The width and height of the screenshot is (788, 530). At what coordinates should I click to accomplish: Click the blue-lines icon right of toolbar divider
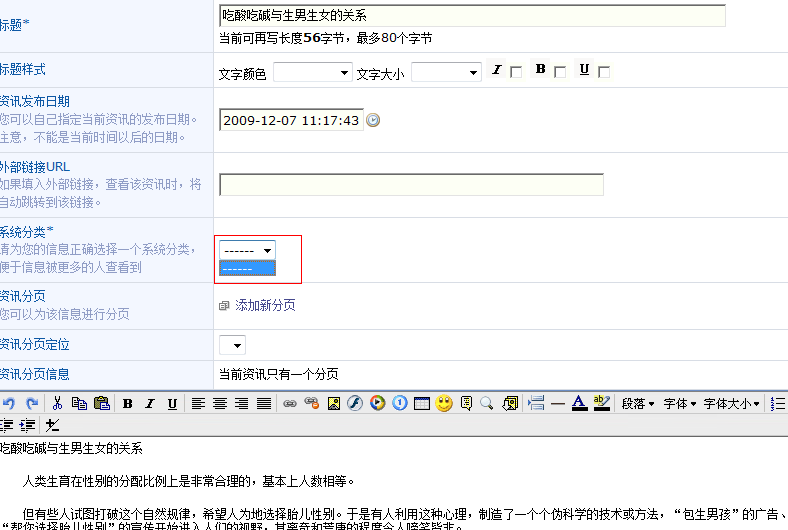(x=536, y=403)
